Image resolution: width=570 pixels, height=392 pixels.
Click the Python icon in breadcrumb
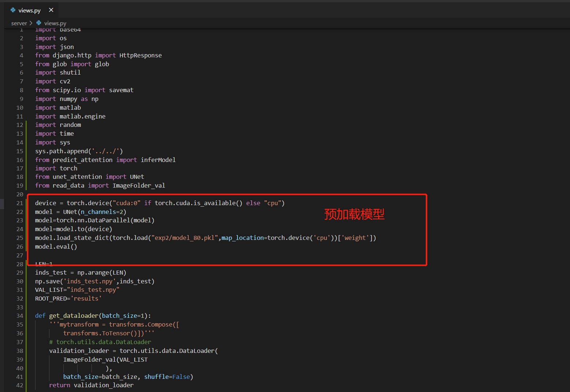click(x=39, y=23)
